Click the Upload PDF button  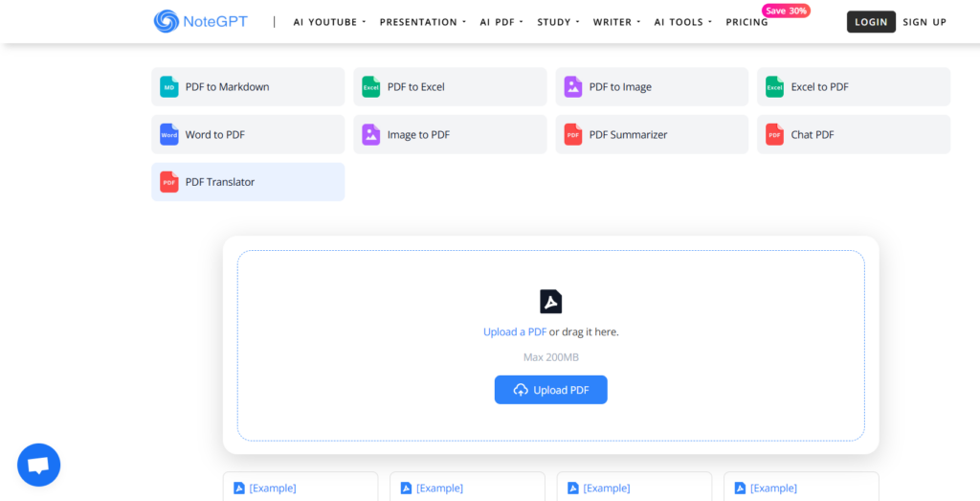pyautogui.click(x=550, y=390)
